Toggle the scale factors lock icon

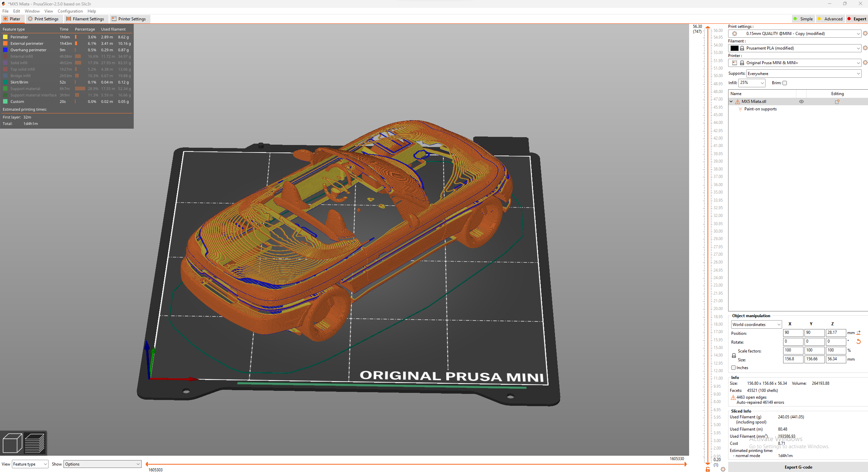734,355
